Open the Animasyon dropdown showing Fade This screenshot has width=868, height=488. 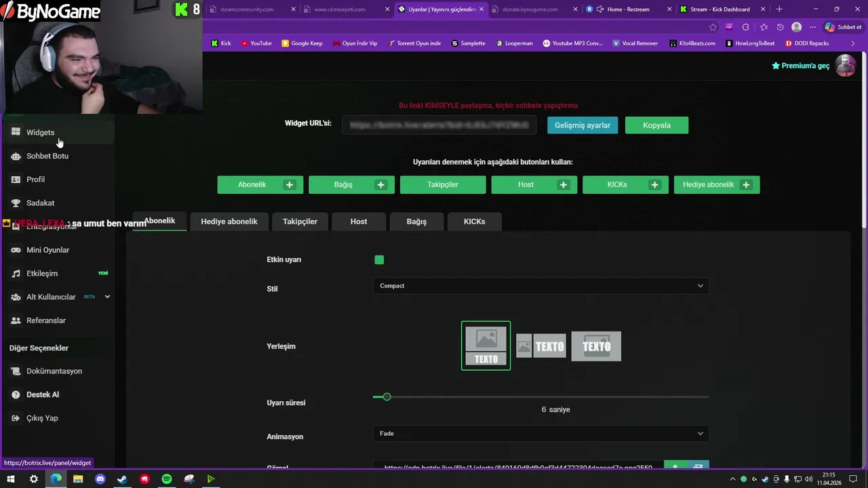540,434
